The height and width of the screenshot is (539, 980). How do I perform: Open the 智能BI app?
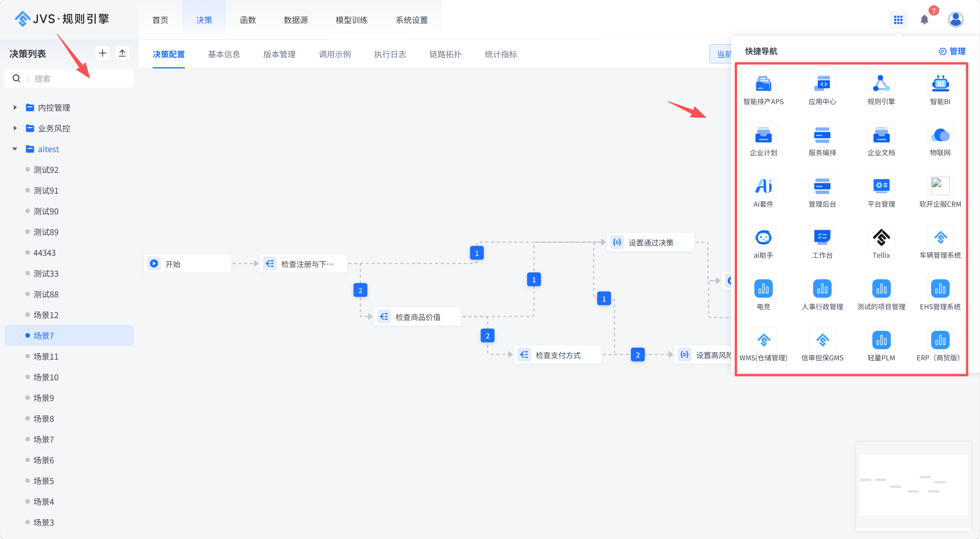[940, 83]
